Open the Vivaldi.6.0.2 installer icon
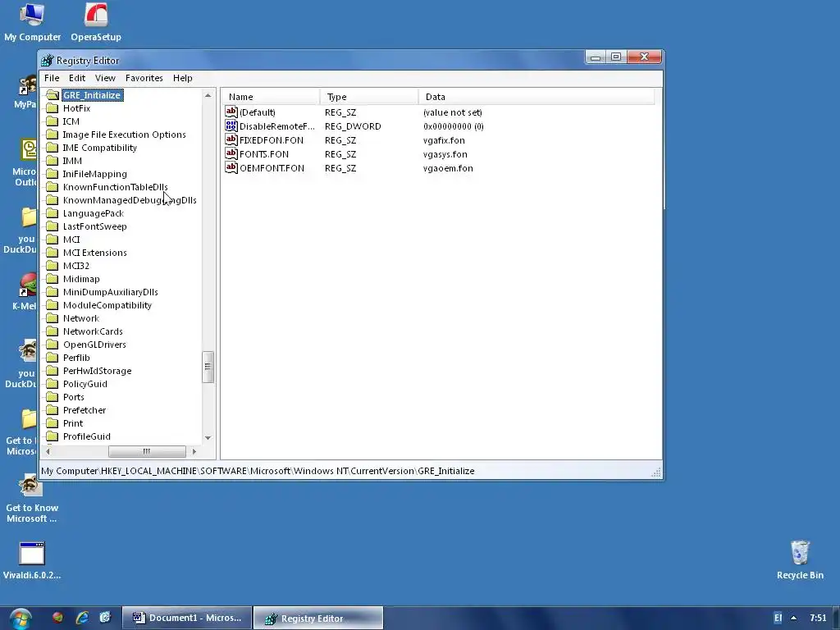 [x=32, y=560]
